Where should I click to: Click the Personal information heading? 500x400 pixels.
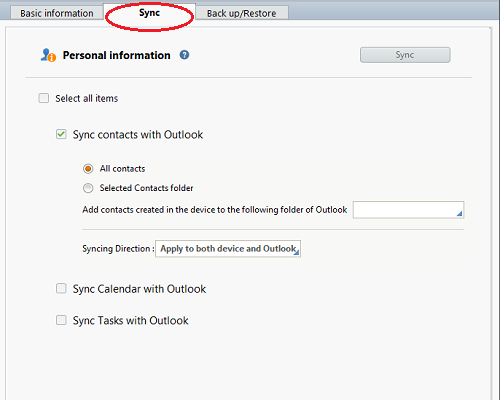117,55
